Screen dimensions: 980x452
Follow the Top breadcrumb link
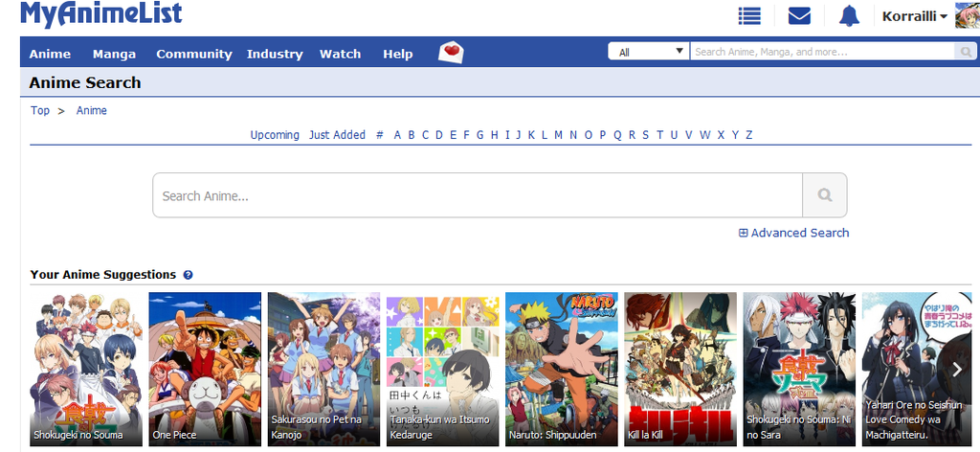[x=40, y=110]
